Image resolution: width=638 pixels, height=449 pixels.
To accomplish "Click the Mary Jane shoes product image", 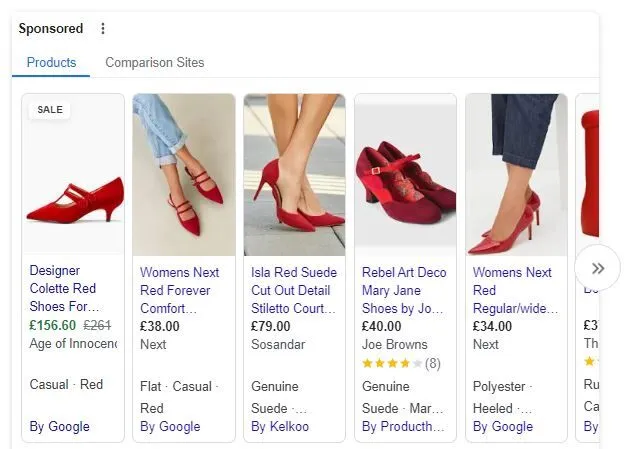I will [405, 175].
